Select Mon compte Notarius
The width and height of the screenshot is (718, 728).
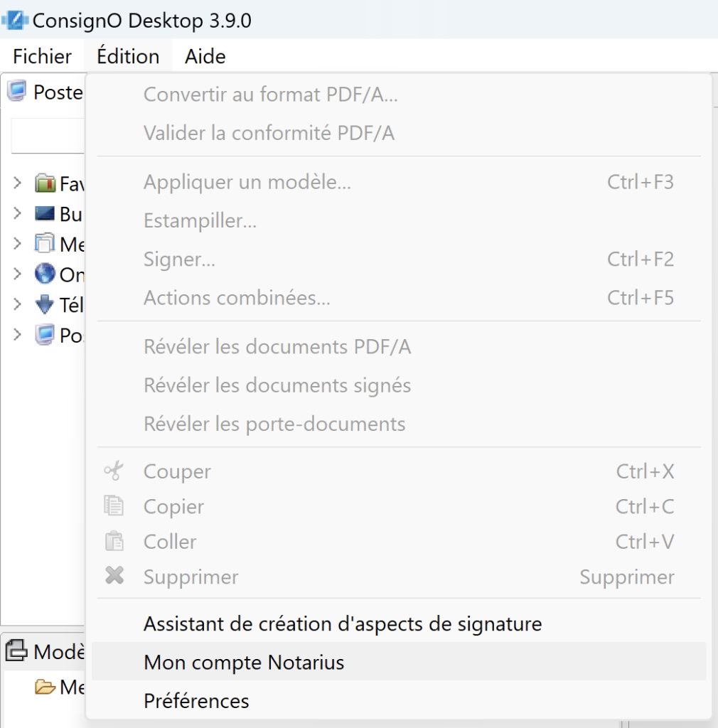coord(243,662)
